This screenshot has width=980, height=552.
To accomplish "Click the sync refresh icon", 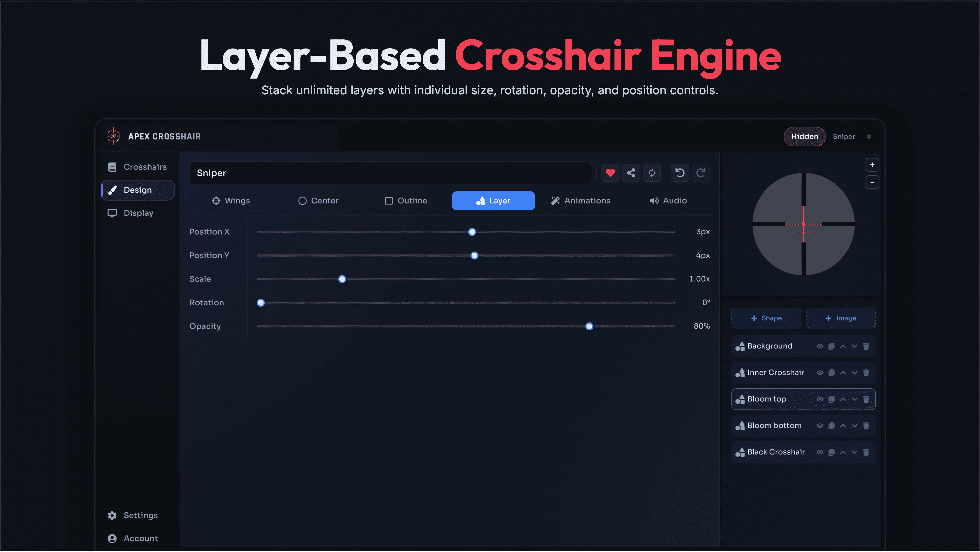I will 652,173.
